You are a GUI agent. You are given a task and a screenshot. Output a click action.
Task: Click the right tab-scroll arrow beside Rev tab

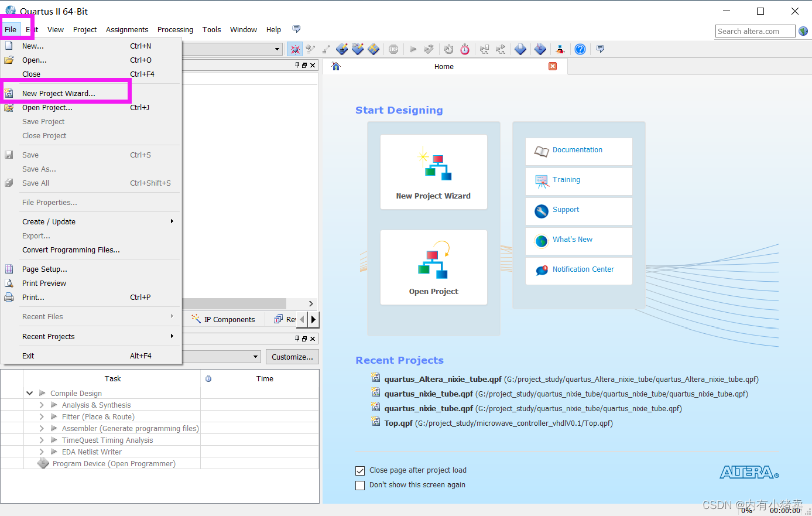[x=314, y=319]
